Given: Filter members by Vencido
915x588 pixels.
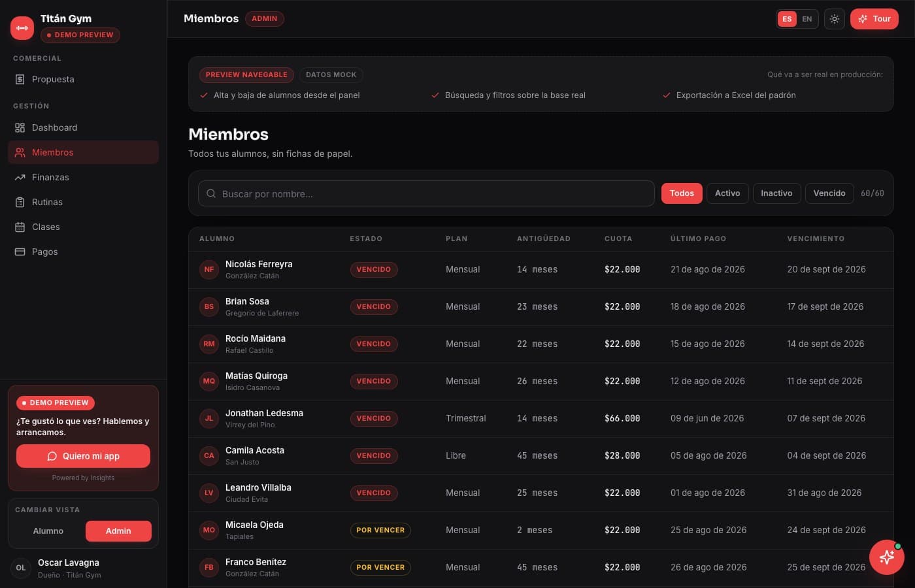Looking at the screenshot, I should (829, 193).
